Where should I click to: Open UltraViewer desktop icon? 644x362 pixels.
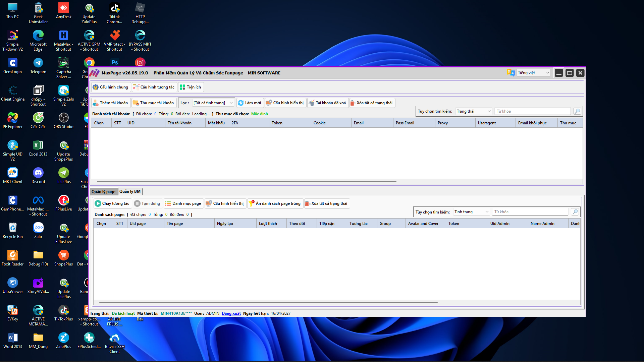(x=13, y=286)
